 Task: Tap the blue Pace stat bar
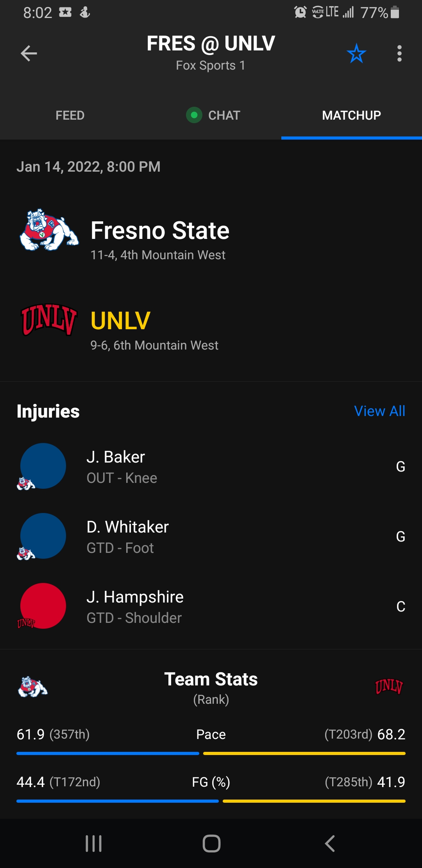pos(107,753)
